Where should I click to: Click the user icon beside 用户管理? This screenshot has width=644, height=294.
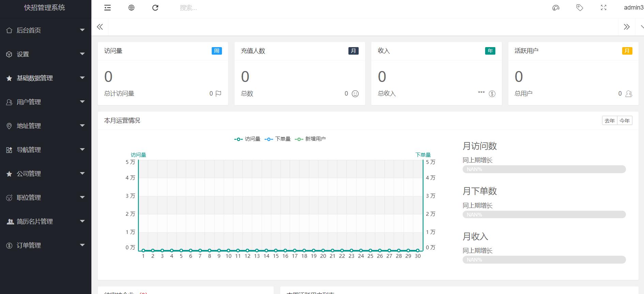tap(9, 102)
